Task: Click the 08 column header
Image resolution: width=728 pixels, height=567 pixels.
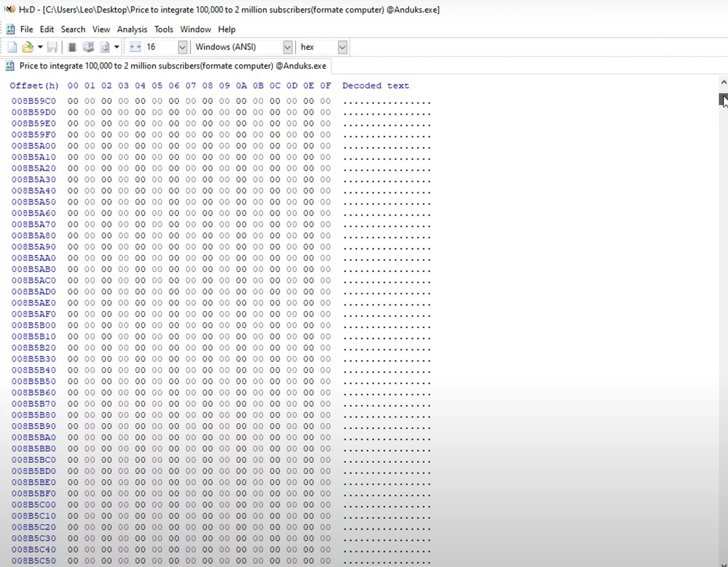Action: point(207,85)
